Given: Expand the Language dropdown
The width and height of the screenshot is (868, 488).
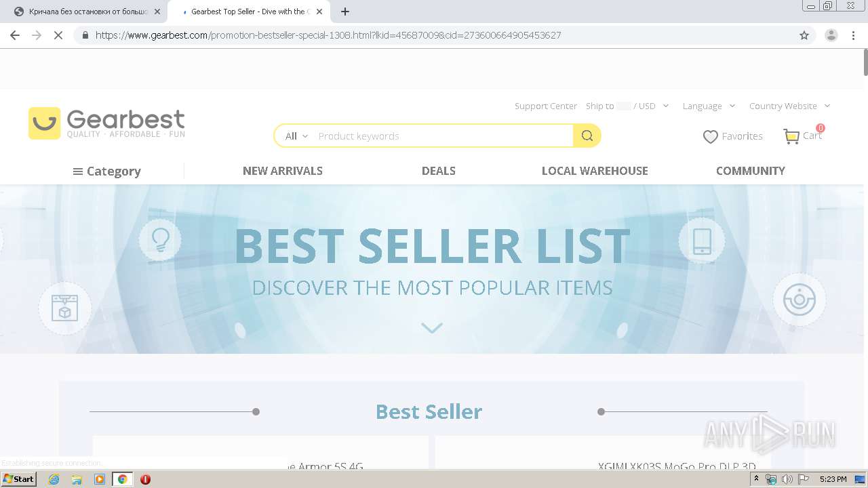Looking at the screenshot, I should click(x=709, y=106).
